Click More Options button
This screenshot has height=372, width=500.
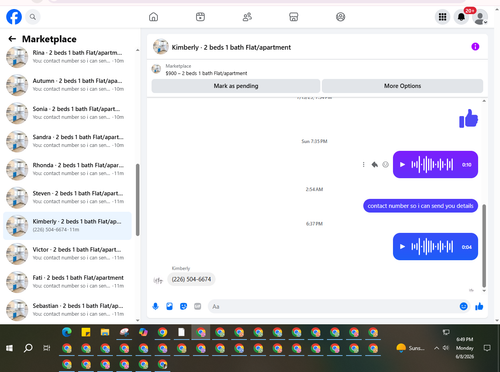[x=402, y=86]
